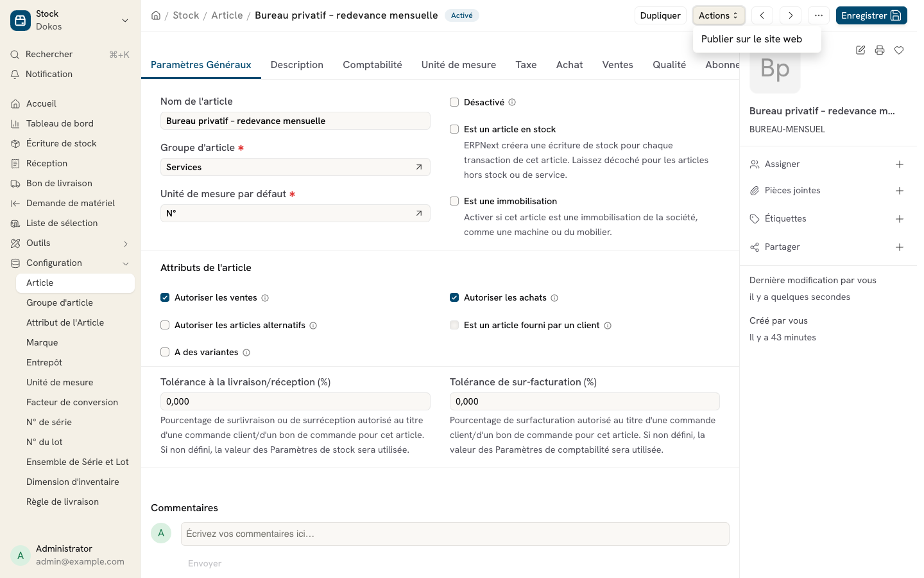924x578 pixels.
Task: Click the Envoyer comment button
Action: [x=205, y=563]
